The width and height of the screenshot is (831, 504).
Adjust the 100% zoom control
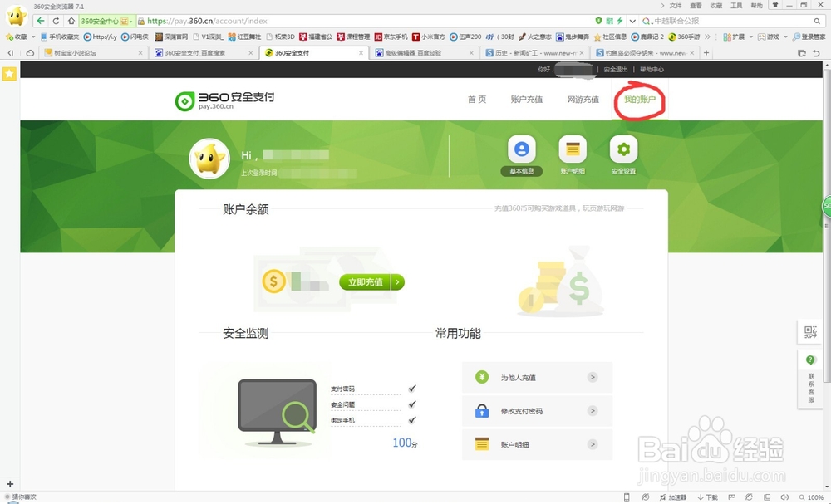tap(813, 498)
